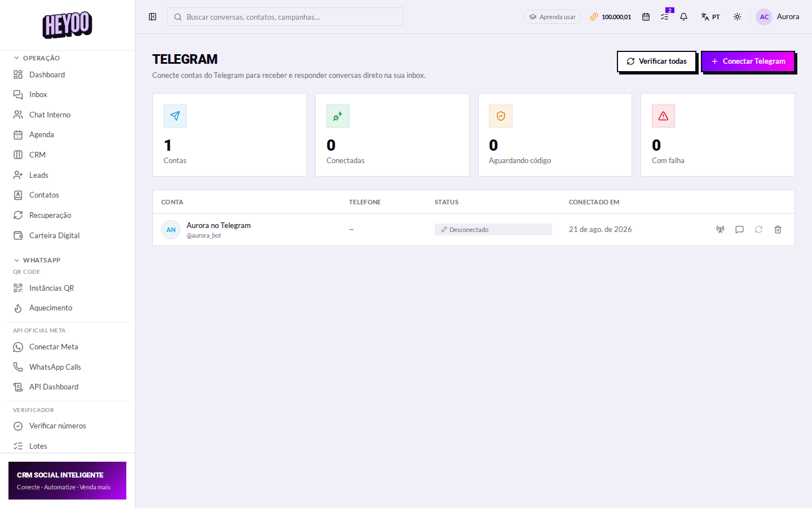
Task: Focus the Buscar conversas search field
Action: point(285,17)
